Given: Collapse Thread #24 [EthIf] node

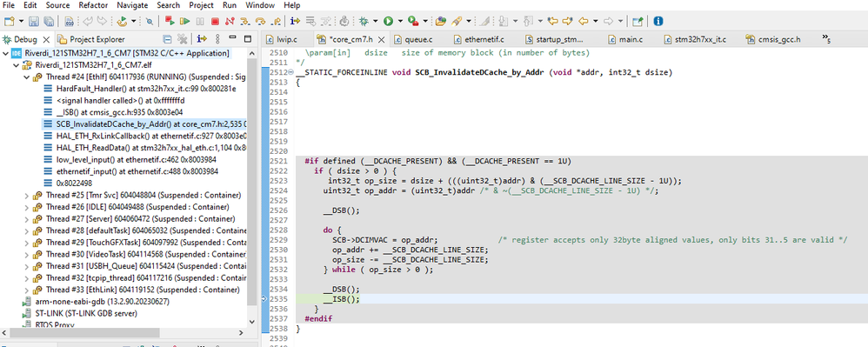Looking at the screenshot, I should (27, 77).
